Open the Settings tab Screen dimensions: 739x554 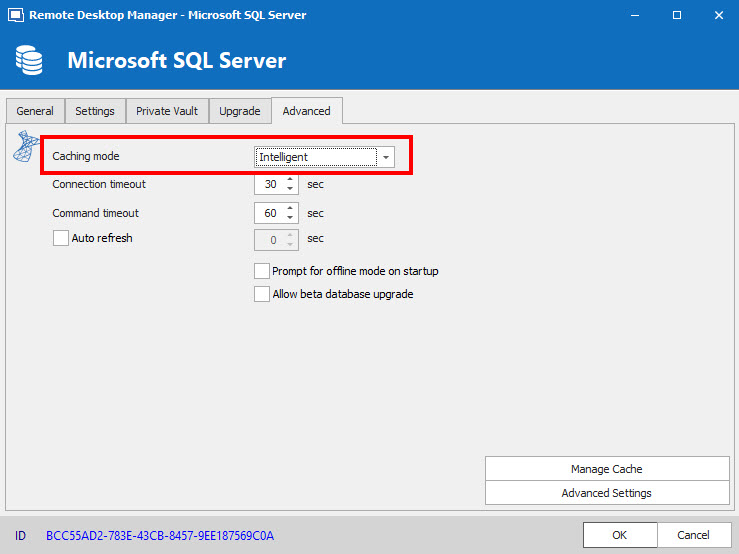coord(95,111)
